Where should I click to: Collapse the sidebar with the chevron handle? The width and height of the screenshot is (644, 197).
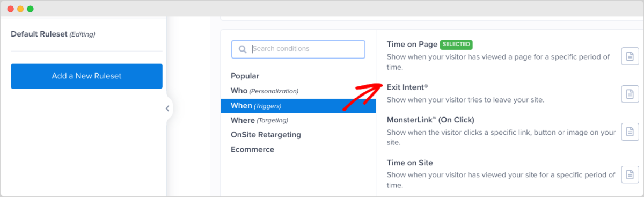(x=167, y=108)
